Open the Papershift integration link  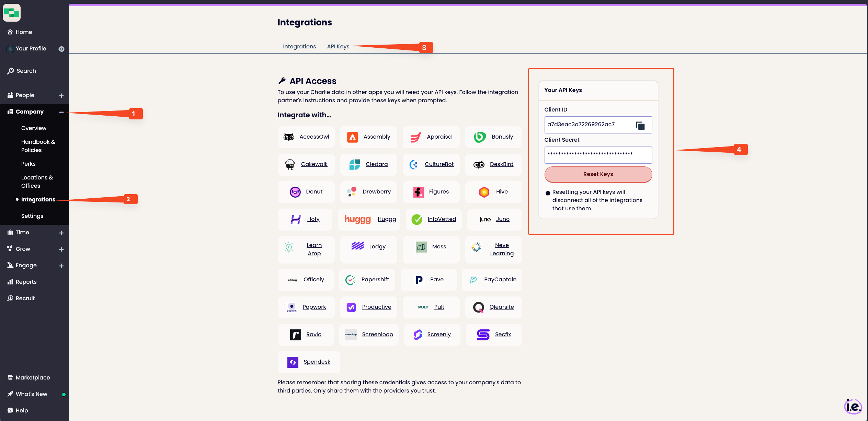click(375, 279)
